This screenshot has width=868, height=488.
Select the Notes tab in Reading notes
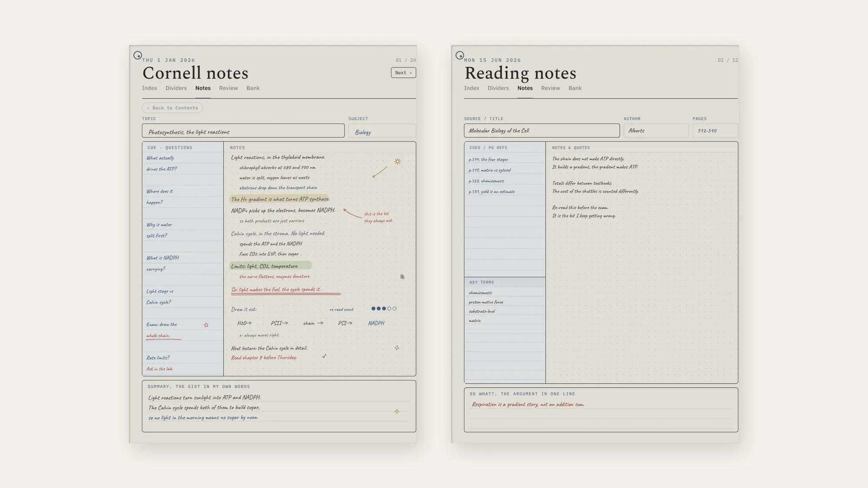(525, 88)
